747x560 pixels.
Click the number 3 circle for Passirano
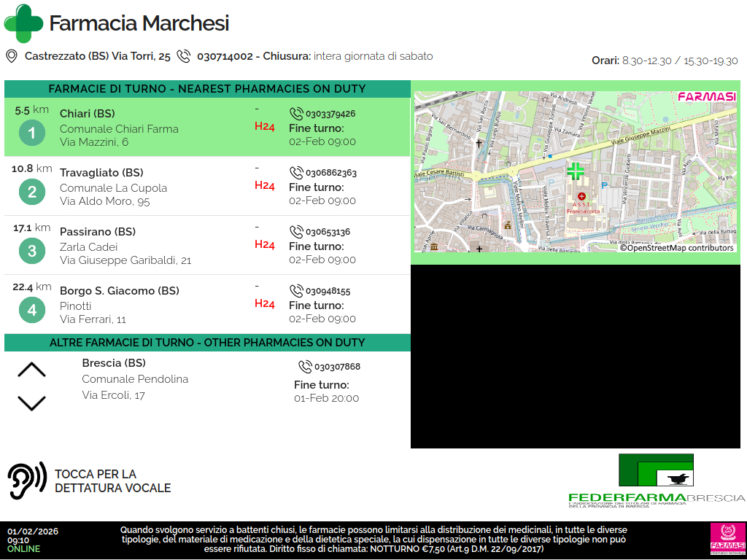click(x=31, y=251)
